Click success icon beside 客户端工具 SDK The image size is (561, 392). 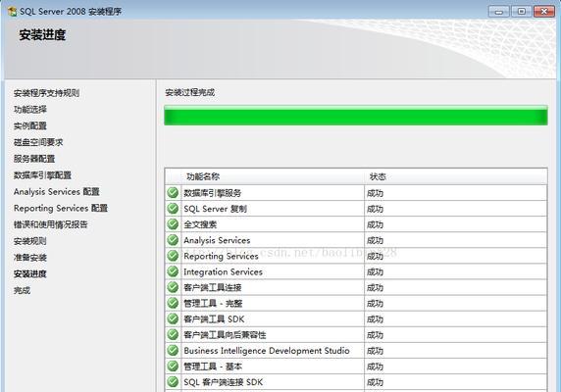point(173,318)
